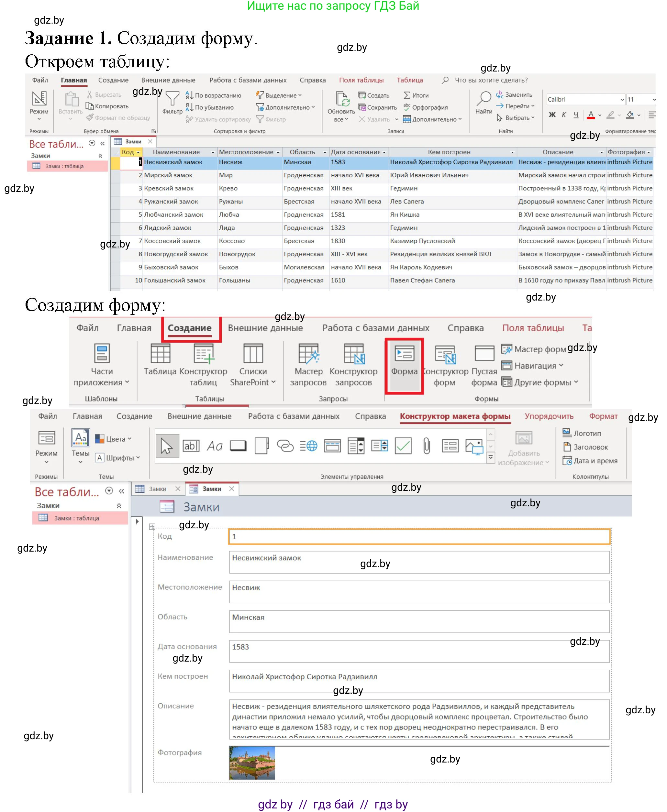Viewport: 667px width, 812px height.
Task: Expand the Navigation (Навигация) dropdown
Action: (534, 365)
